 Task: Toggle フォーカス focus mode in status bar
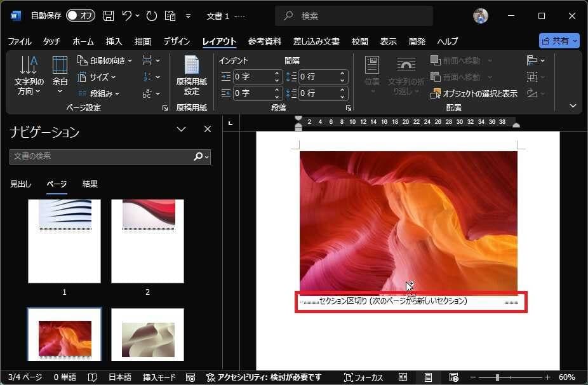click(363, 377)
